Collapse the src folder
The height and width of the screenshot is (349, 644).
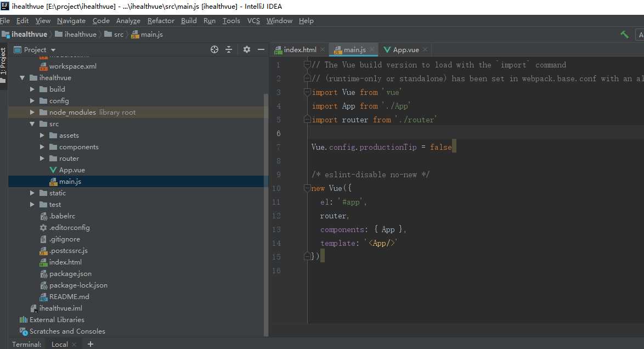(32, 123)
